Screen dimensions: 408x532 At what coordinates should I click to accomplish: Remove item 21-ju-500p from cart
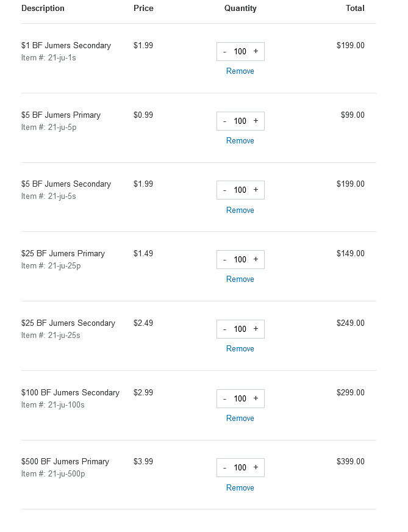pos(240,487)
